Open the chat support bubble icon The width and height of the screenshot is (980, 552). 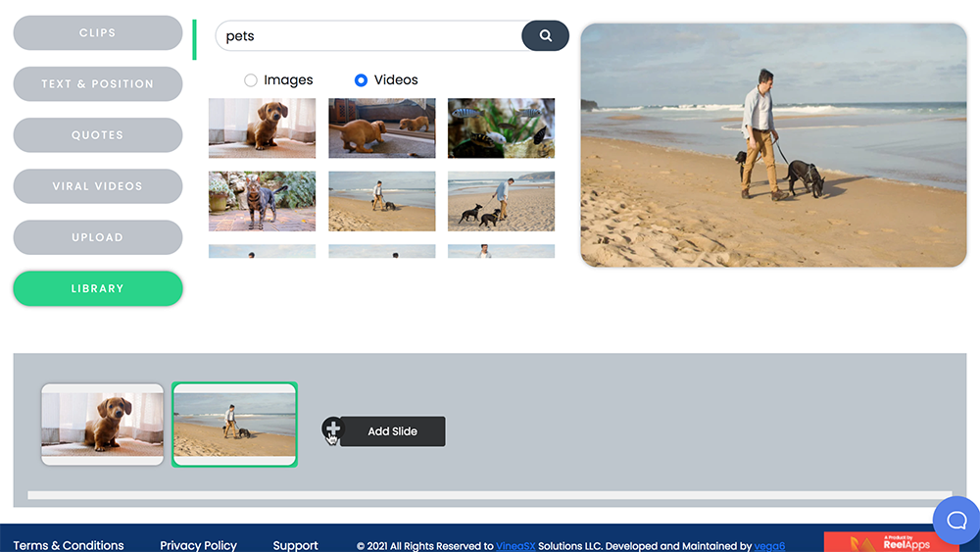coord(955,520)
